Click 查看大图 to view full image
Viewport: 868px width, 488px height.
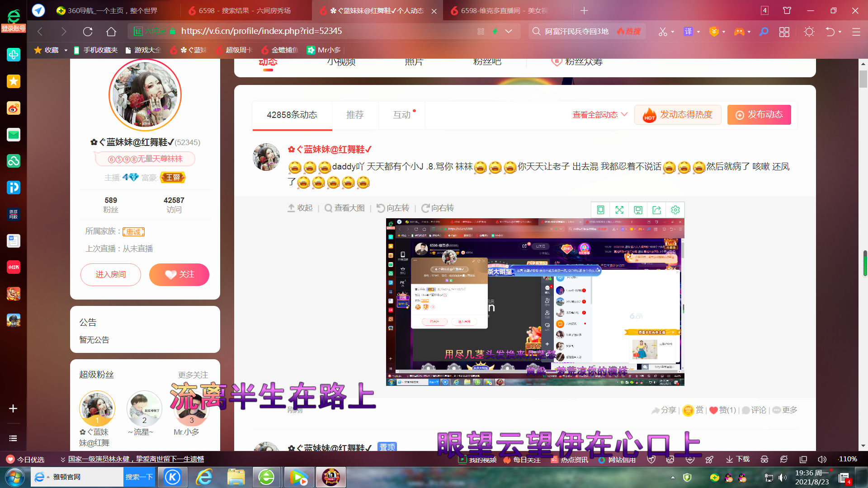(344, 208)
